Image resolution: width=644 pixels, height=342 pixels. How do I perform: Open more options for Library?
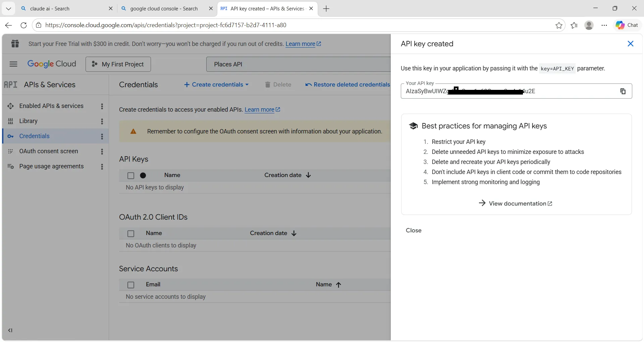(102, 121)
